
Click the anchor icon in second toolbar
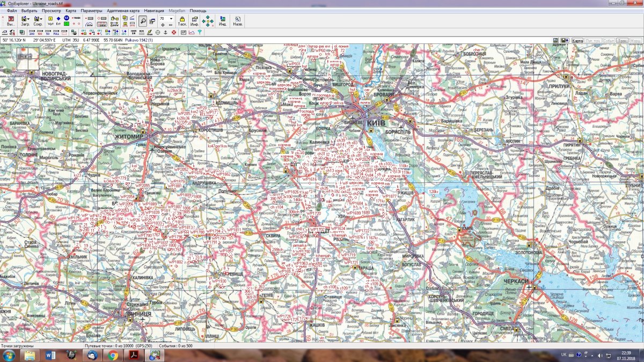pos(165,33)
